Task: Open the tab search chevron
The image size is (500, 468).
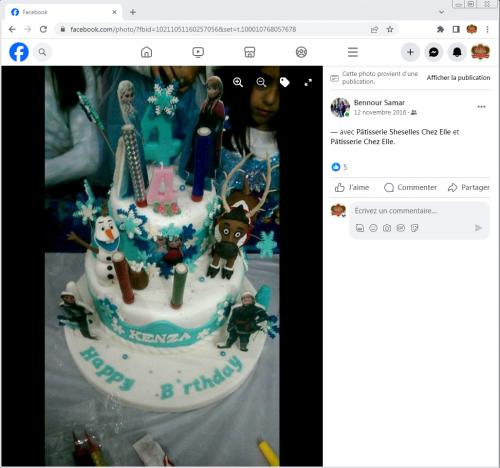Action: pos(442,12)
